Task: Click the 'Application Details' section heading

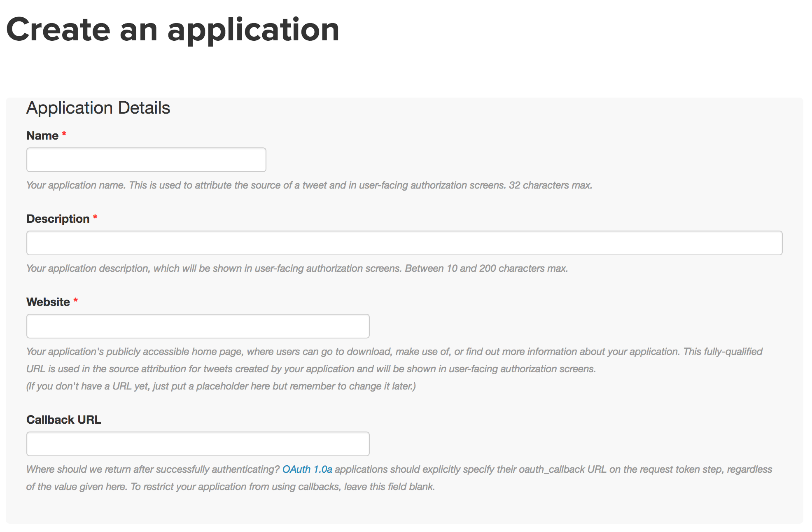Action: click(98, 108)
